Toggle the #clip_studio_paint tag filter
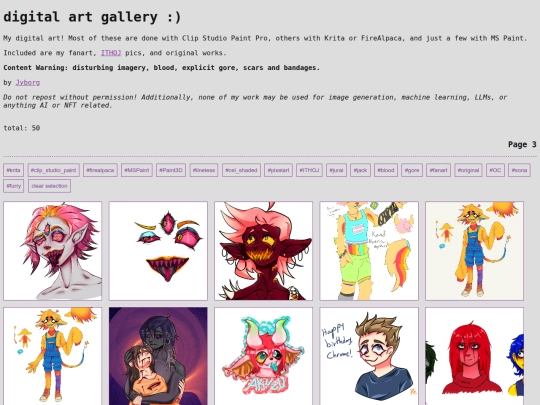This screenshot has height=405, width=540. coord(53,170)
